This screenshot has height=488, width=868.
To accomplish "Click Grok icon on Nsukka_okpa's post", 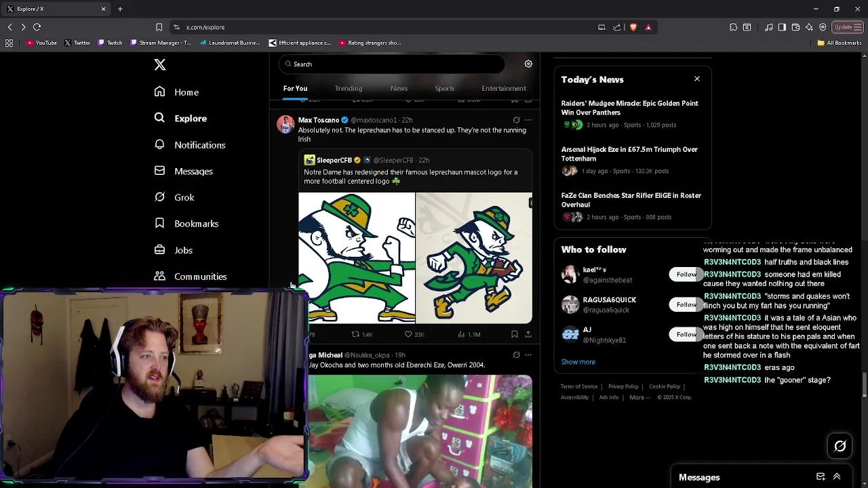I will click(x=516, y=354).
